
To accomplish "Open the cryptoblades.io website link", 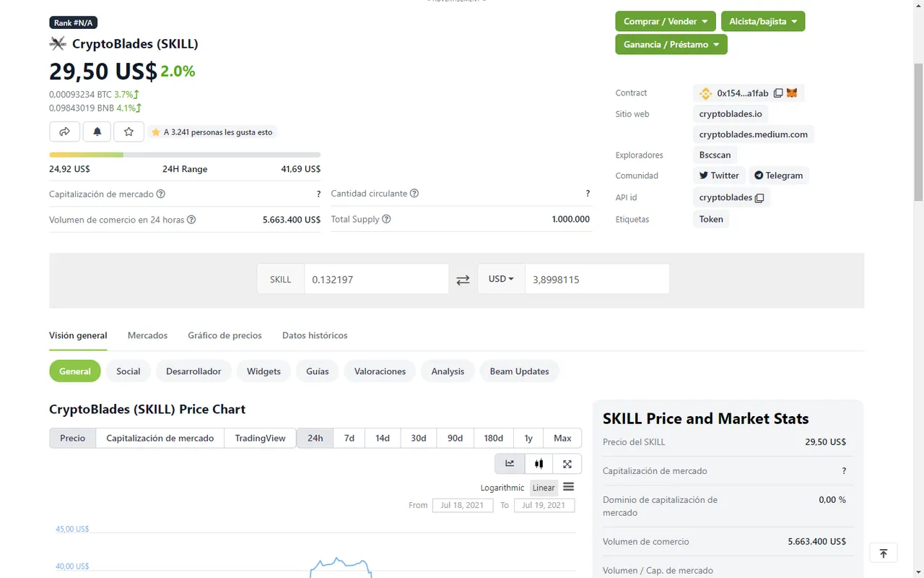I will (x=731, y=114).
